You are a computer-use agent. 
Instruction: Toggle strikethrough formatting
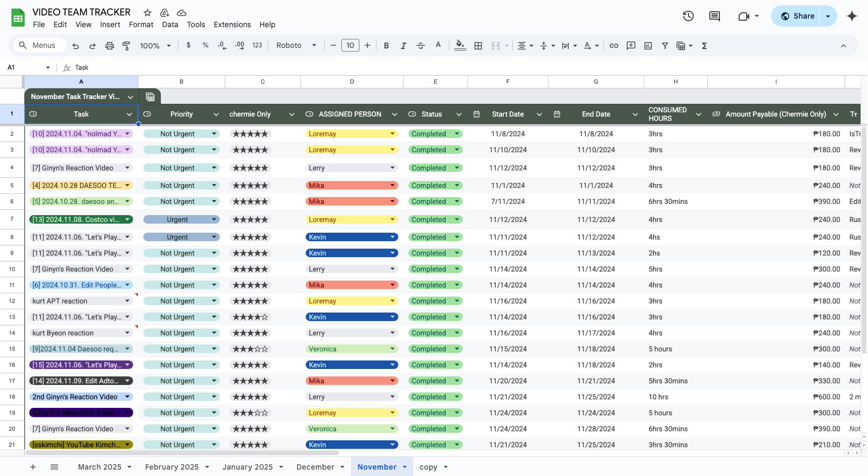[x=420, y=46]
